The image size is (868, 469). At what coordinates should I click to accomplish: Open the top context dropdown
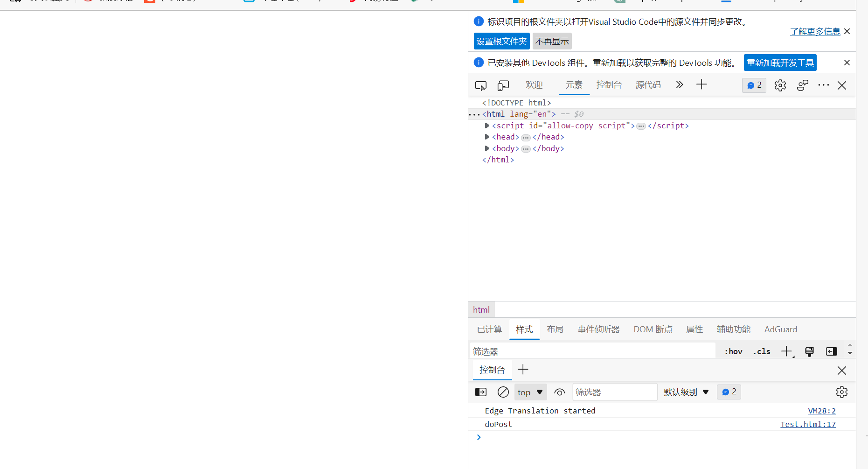(530, 392)
